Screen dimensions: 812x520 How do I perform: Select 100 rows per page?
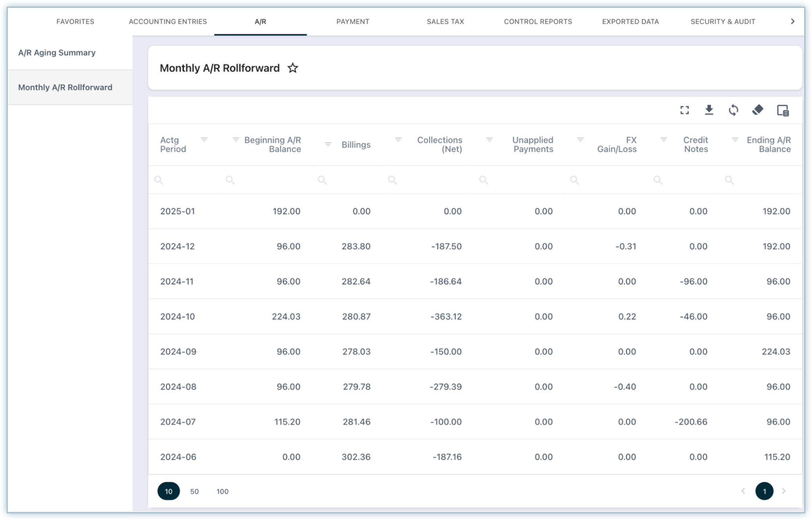(222, 491)
